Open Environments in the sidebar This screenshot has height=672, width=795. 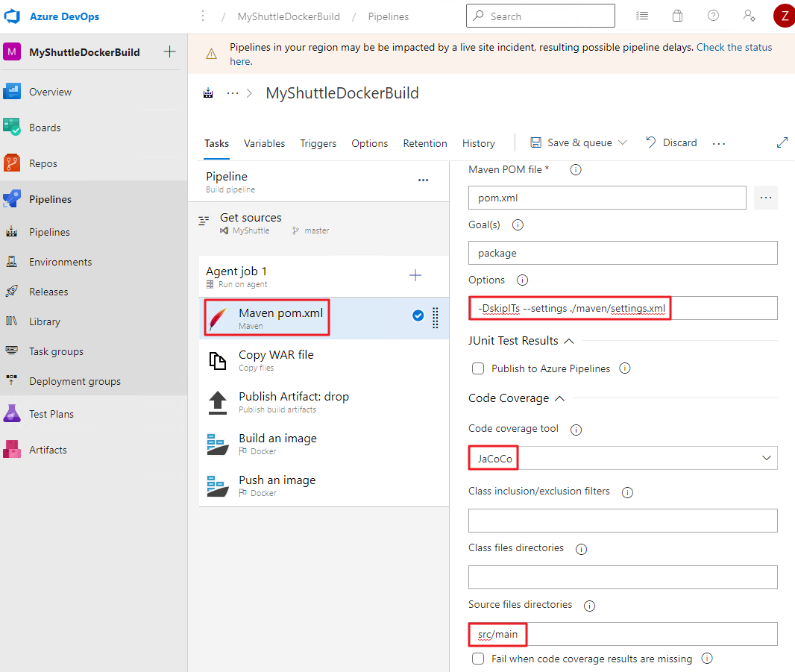pyautogui.click(x=60, y=263)
